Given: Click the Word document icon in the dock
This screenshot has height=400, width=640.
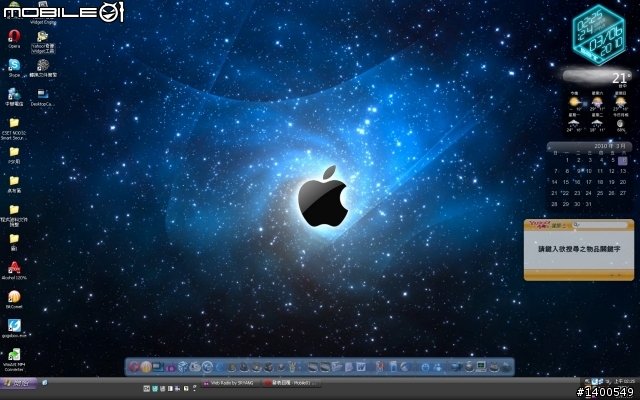Looking at the screenshot, I should [x=361, y=367].
